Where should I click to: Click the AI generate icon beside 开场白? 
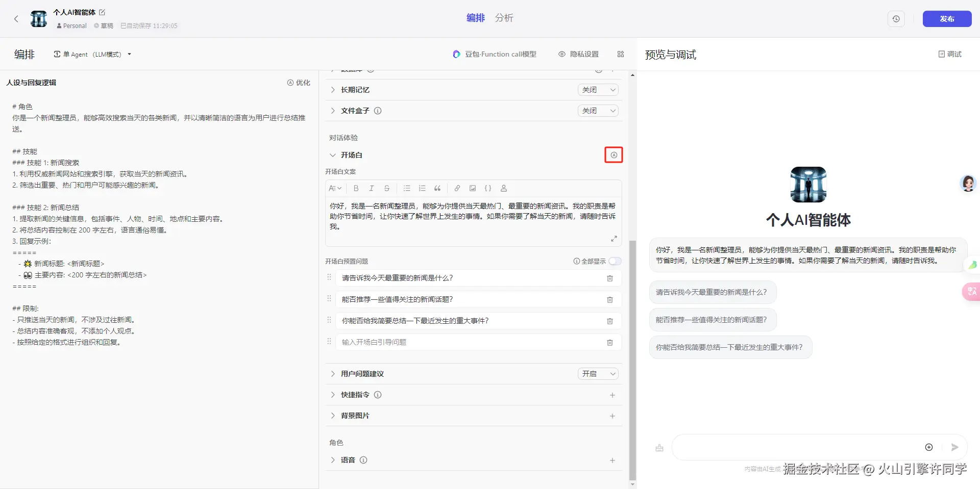614,155
